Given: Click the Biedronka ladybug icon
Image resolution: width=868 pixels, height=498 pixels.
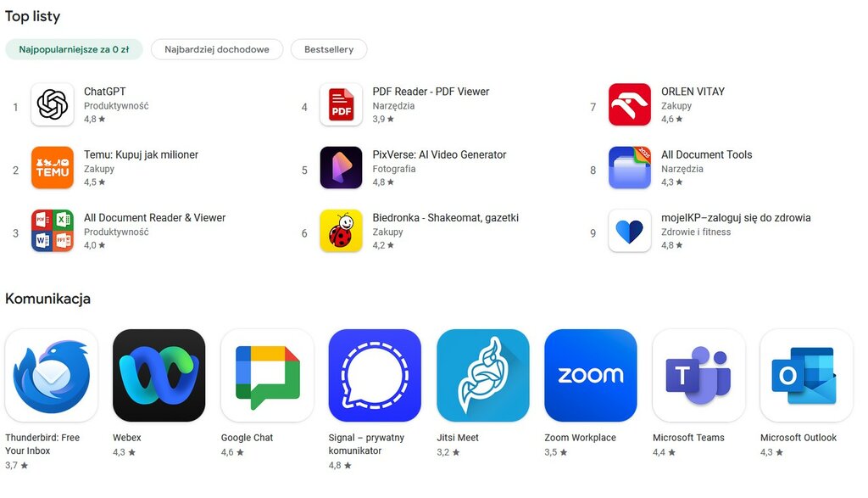Looking at the screenshot, I should click(341, 231).
